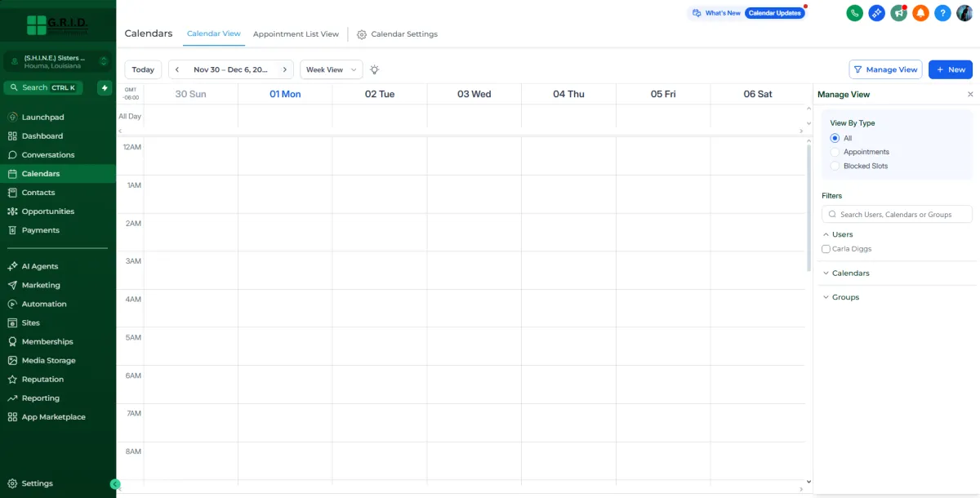Close the Manage View panel

click(x=970, y=95)
